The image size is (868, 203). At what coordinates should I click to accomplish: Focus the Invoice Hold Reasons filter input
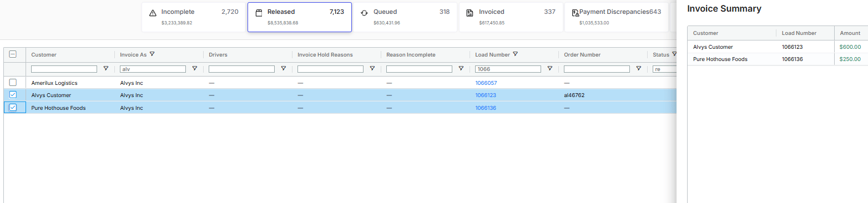(330, 69)
